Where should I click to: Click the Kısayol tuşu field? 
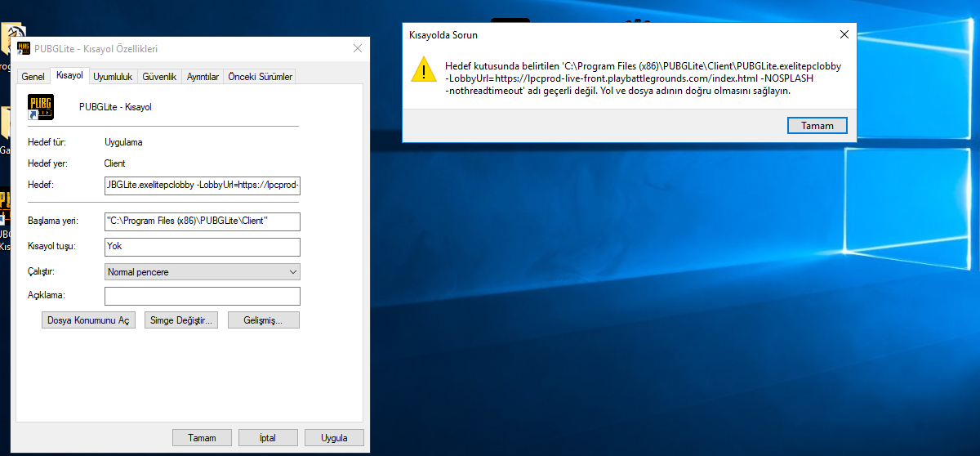(203, 246)
